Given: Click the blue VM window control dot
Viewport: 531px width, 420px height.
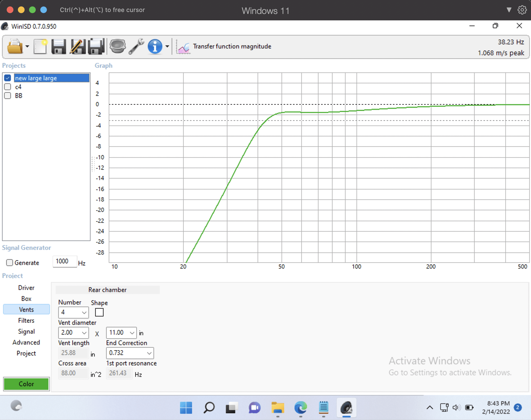Looking at the screenshot, I should click(44, 10).
